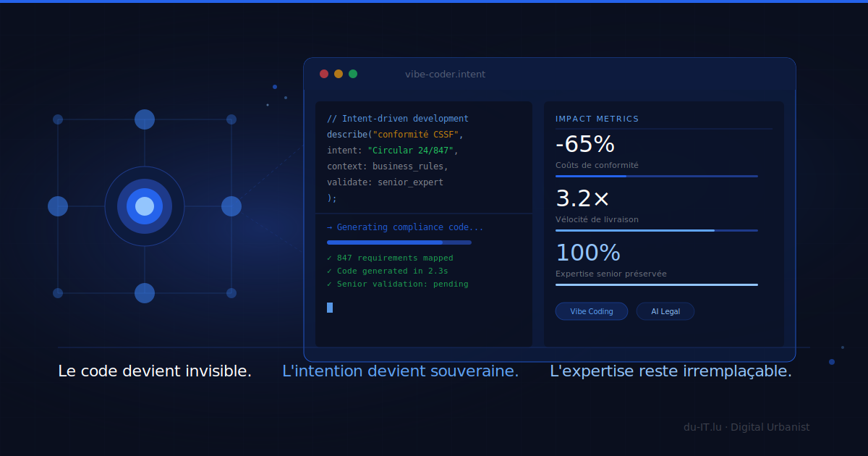This screenshot has height=456, width=868.
Task: Click the left-middle node of the grid diagram
Action: (58, 206)
